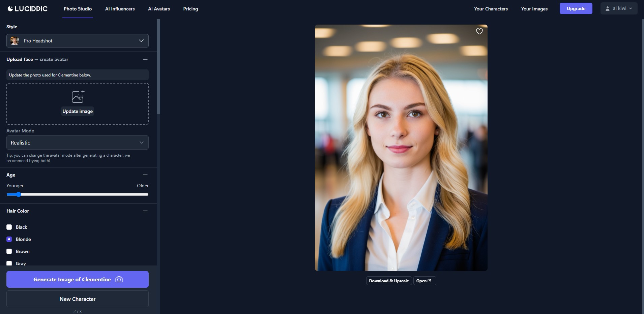This screenshot has width=644, height=314.
Task: Collapse the Age section
Action: 145,175
